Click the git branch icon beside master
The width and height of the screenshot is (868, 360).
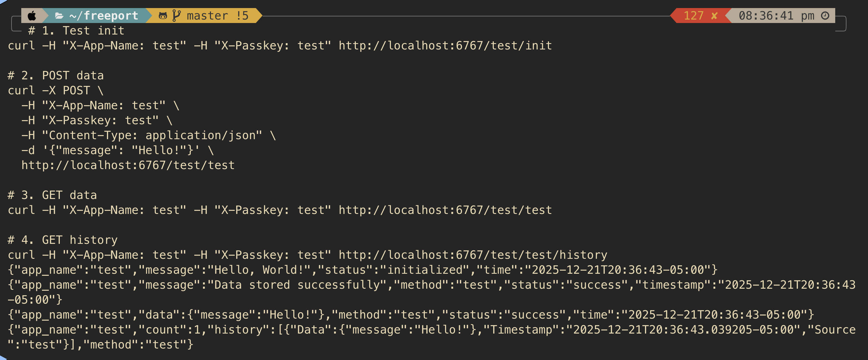click(176, 16)
